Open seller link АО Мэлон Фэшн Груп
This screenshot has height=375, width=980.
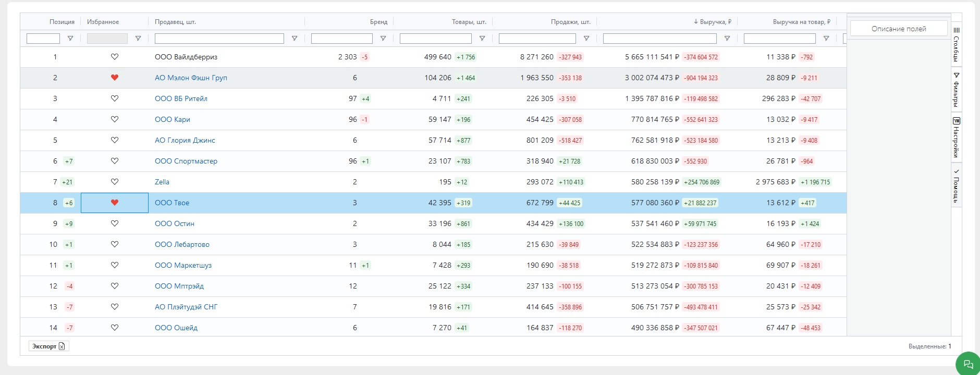pos(191,78)
